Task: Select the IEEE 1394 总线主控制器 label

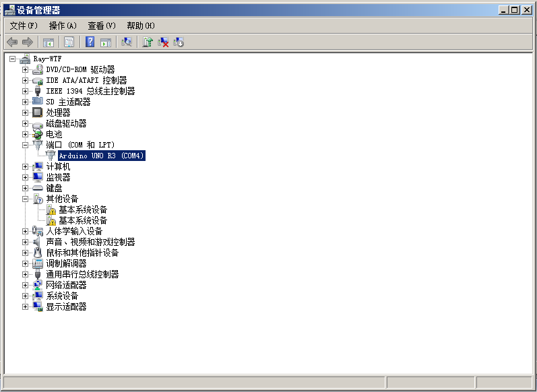Action: (91, 91)
